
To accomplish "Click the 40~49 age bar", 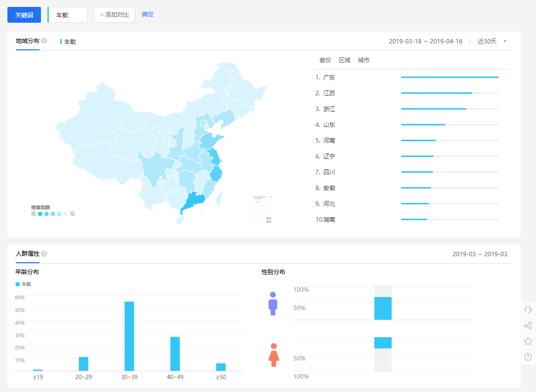I will coord(175,353).
